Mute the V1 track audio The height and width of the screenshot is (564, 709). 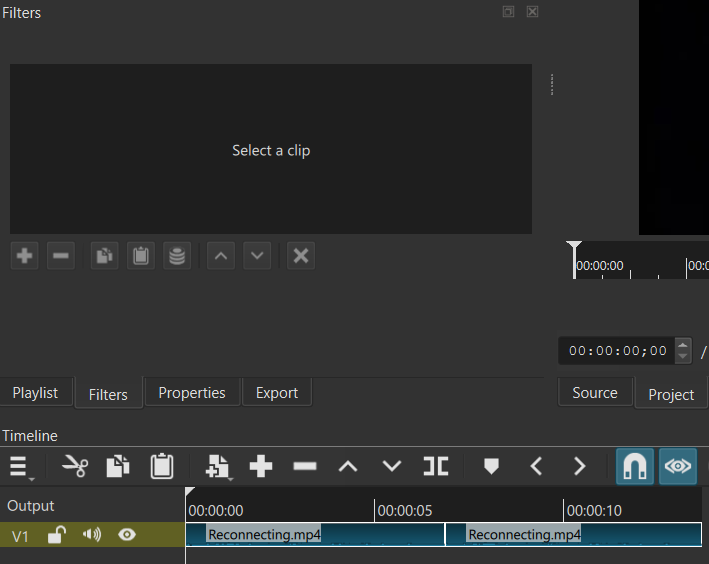pyautogui.click(x=92, y=535)
